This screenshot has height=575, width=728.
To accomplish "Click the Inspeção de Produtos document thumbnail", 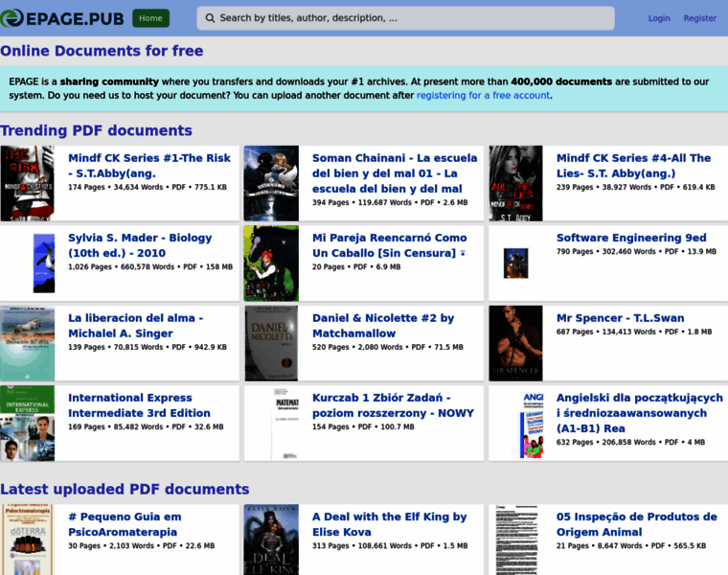I will pyautogui.click(x=516, y=540).
